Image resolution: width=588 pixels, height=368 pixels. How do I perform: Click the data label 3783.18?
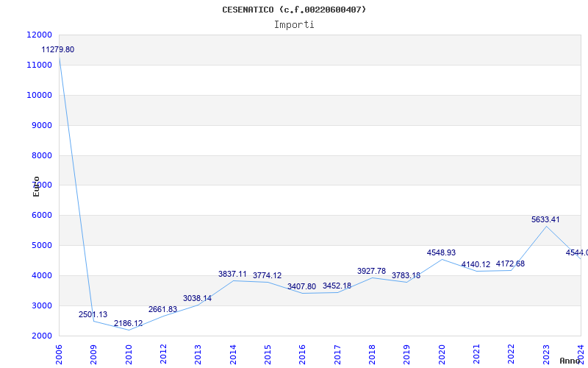click(x=406, y=275)
